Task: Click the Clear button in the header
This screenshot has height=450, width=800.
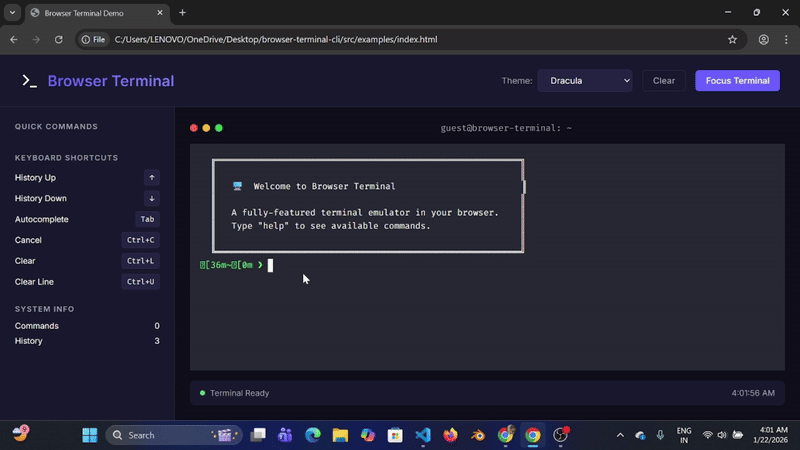Action: (x=663, y=81)
